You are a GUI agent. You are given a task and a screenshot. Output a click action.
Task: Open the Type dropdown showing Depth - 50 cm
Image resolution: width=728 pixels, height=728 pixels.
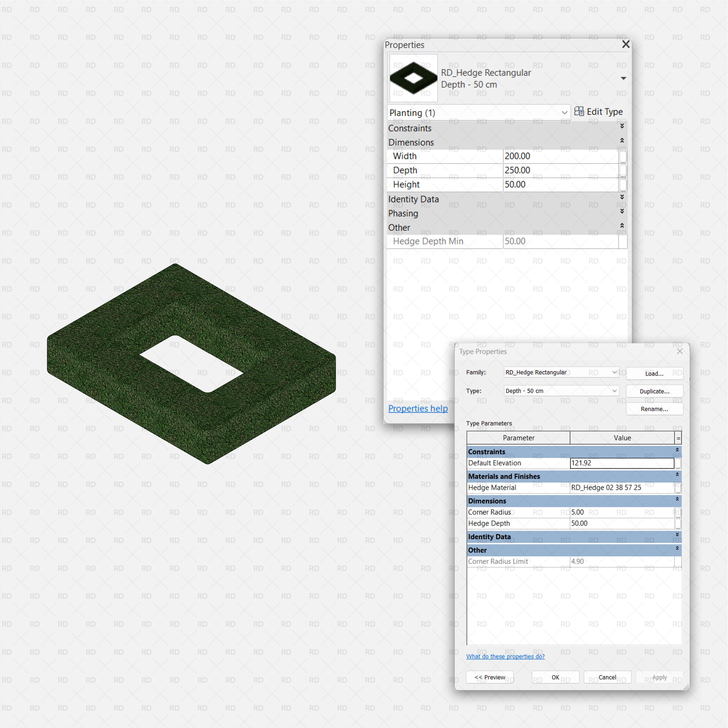[614, 391]
